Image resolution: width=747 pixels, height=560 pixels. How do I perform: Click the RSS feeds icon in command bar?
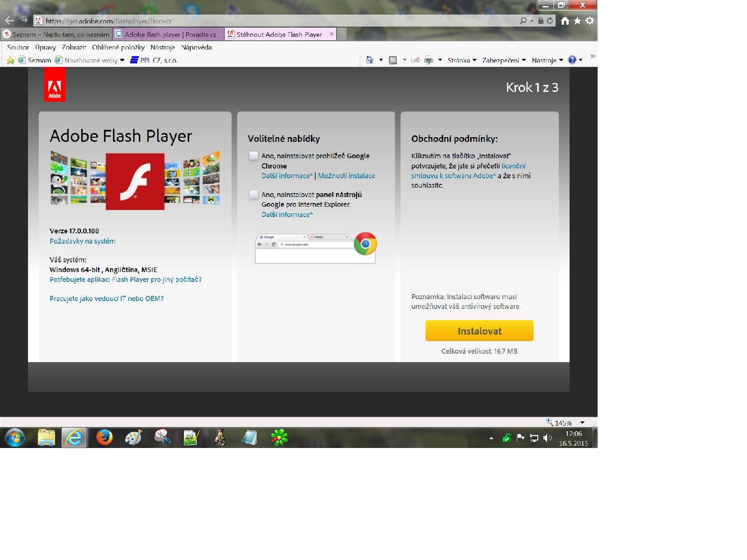393,60
